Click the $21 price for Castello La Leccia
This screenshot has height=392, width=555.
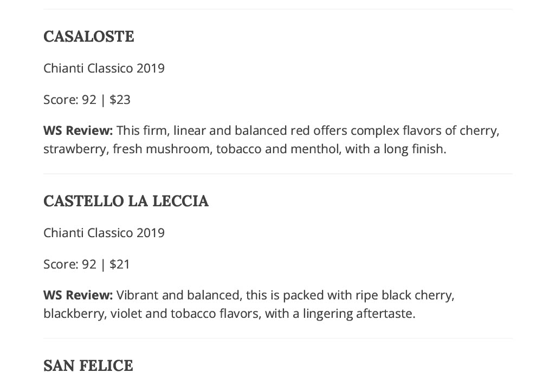pyautogui.click(x=120, y=264)
